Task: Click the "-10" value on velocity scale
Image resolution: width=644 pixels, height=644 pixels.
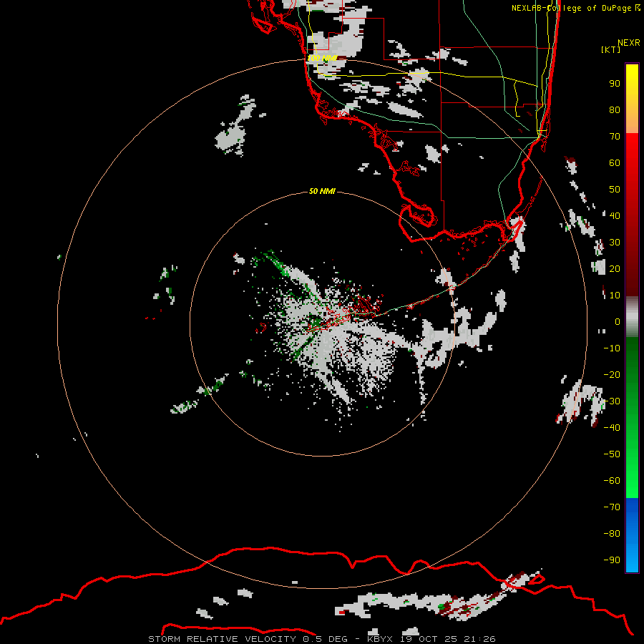Action: click(x=612, y=348)
